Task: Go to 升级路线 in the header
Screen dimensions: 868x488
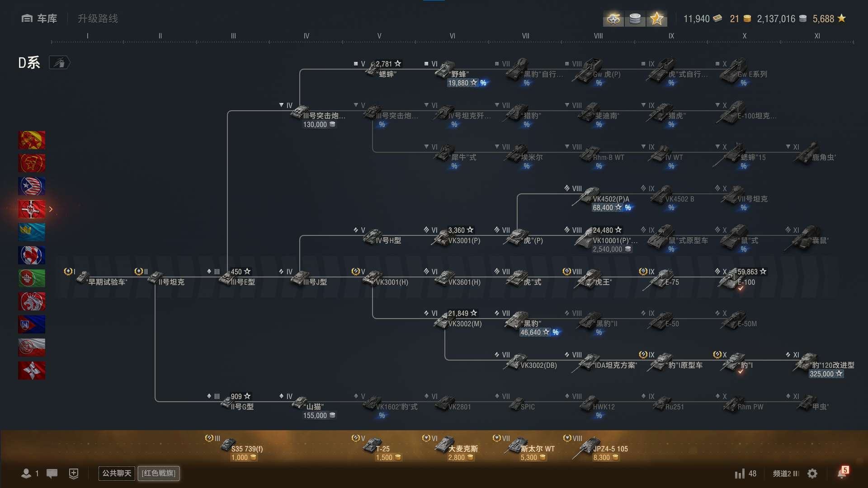Action: (98, 19)
